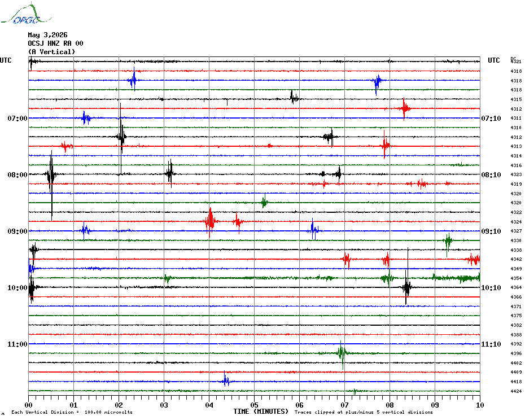Click the large red event on the 08:50 trace
Viewport: 525px width, 420px height.
(210, 222)
